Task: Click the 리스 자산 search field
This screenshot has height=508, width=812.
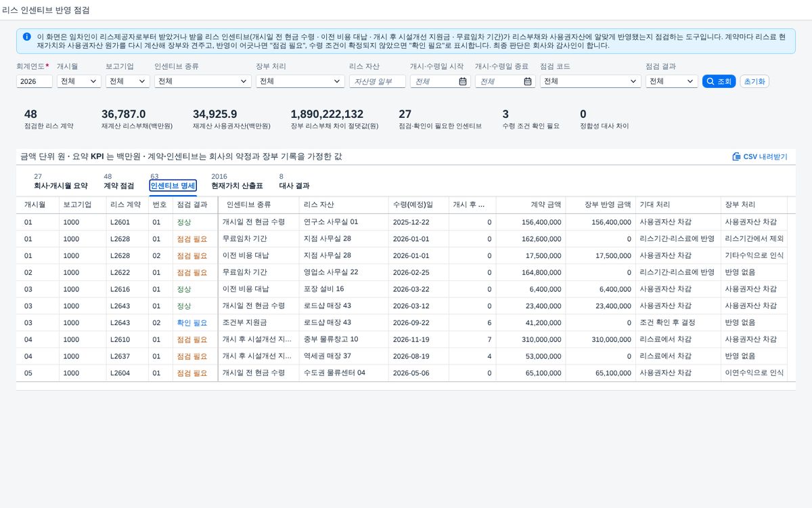Action: tap(378, 81)
